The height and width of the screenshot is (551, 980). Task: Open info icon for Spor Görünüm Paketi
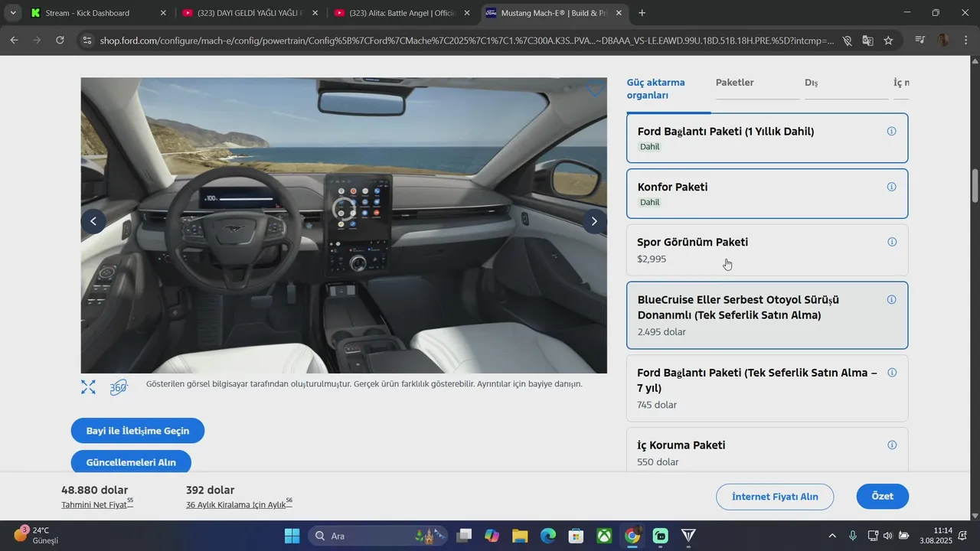[x=891, y=242]
